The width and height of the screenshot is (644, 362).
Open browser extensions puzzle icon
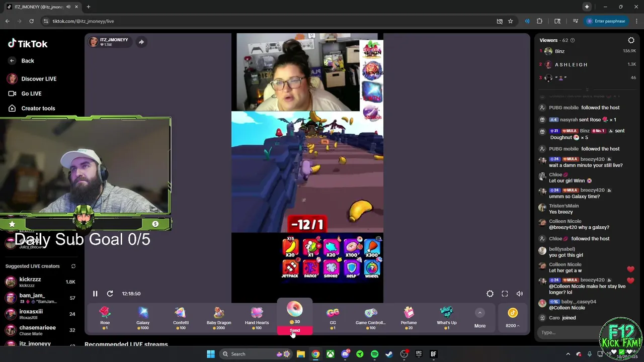(539, 21)
